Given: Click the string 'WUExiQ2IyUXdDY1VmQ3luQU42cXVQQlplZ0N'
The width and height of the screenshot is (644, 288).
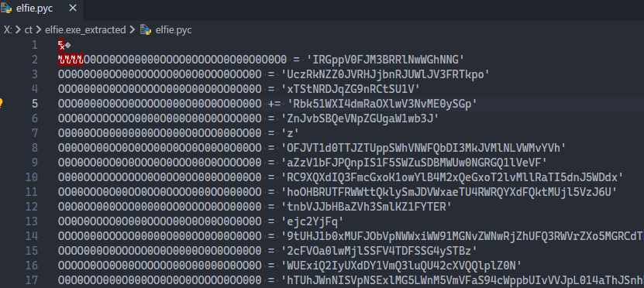Looking at the screenshot, I should (x=401, y=266).
